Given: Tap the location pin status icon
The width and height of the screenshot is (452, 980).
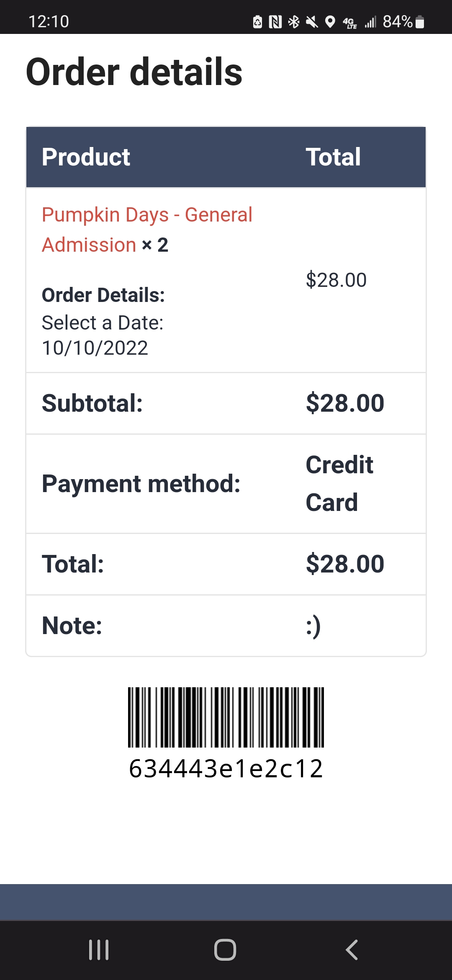Looking at the screenshot, I should click(330, 22).
